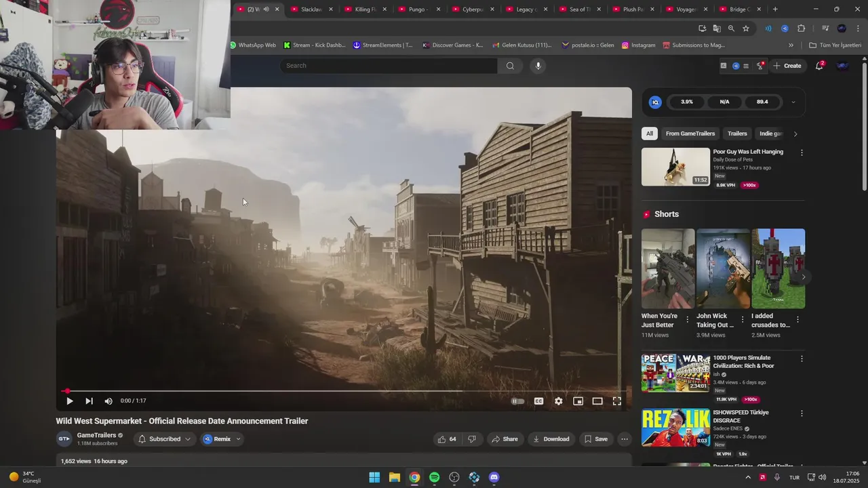Share the trailer video
The height and width of the screenshot is (488, 868).
coord(505,439)
